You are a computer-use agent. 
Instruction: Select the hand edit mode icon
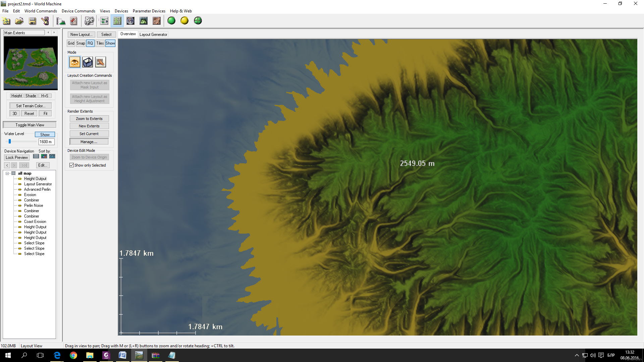tap(101, 62)
